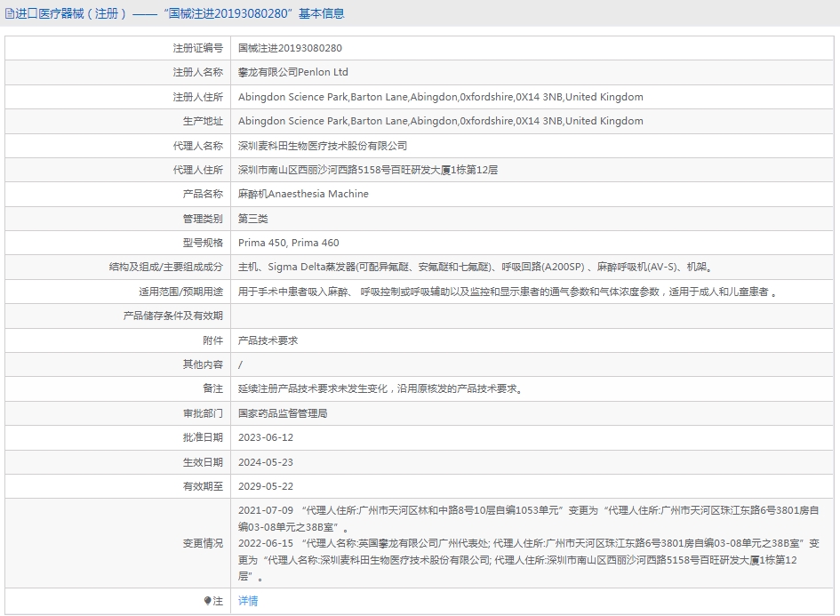Click the agent name 深圳麦科田生物医疗技术股份有限公司
840x616 pixels.
[322, 146]
